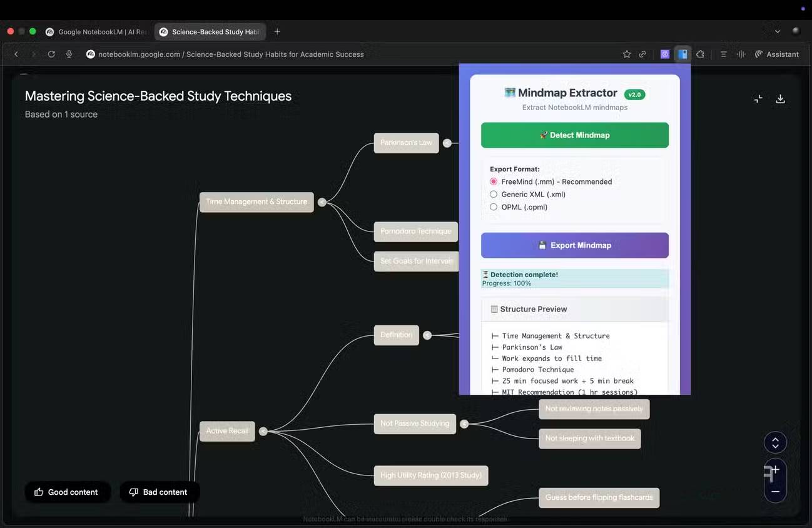The height and width of the screenshot is (528, 812).
Task: Click the profile avatar orb
Action: 796,31
